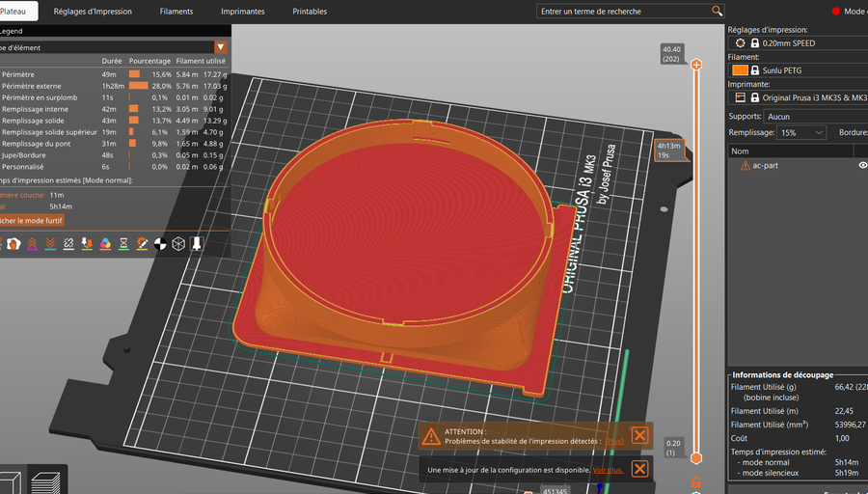
Task: Click the 53996,27 filament volume value
Action: click(x=850, y=425)
